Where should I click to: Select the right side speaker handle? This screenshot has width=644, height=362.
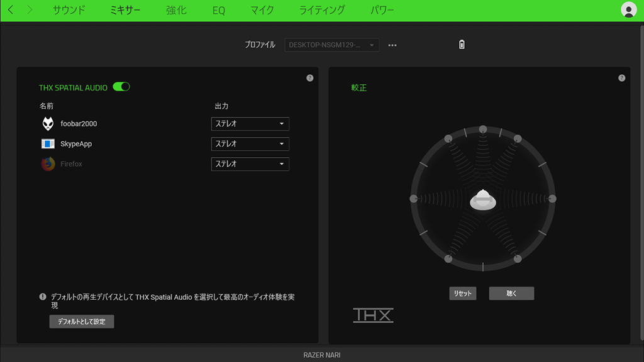click(x=552, y=199)
